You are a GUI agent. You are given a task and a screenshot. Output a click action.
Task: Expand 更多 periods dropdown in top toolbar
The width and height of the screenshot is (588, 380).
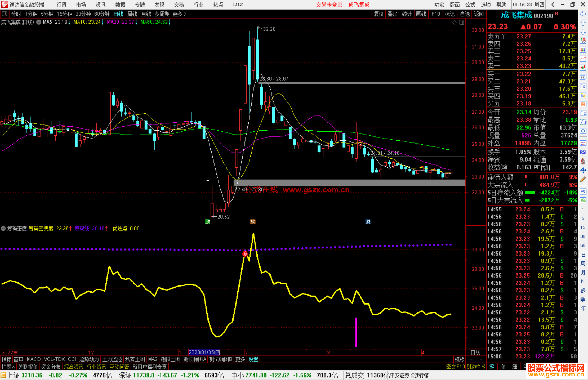point(179,14)
